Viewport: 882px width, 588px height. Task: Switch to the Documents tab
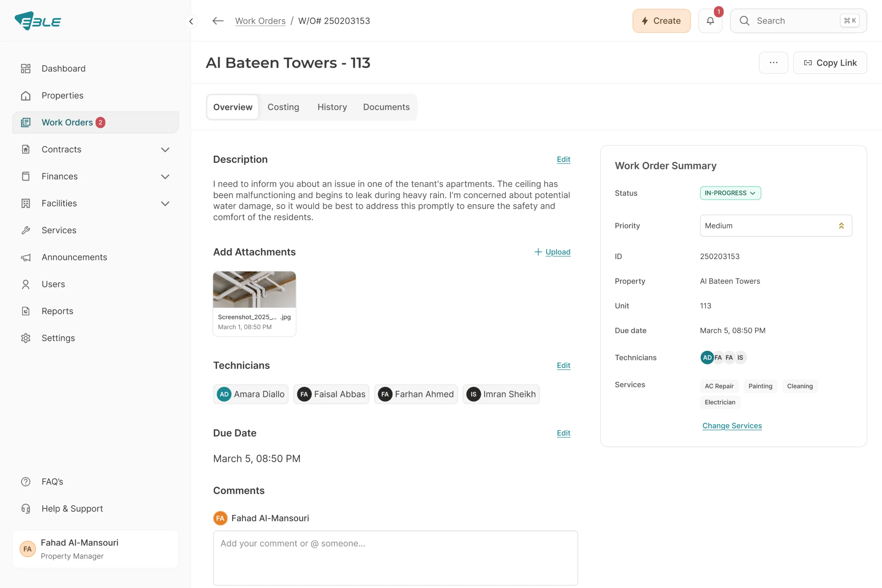tap(386, 107)
